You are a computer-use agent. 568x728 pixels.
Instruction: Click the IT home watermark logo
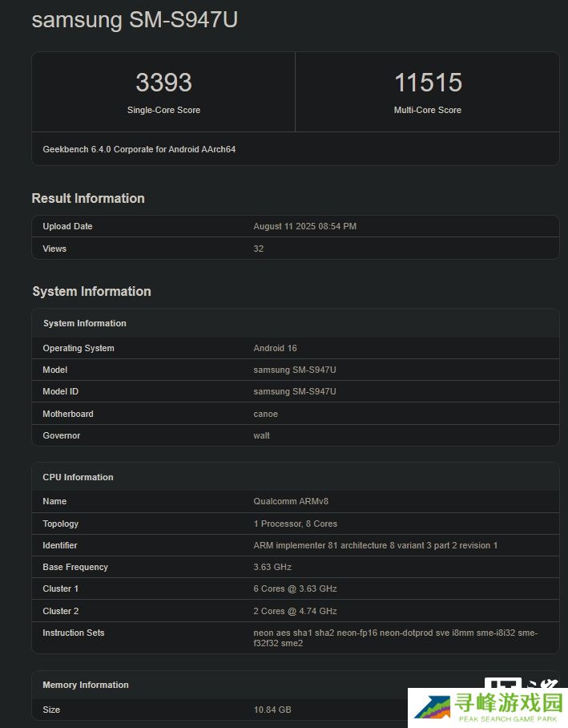click(x=522, y=683)
